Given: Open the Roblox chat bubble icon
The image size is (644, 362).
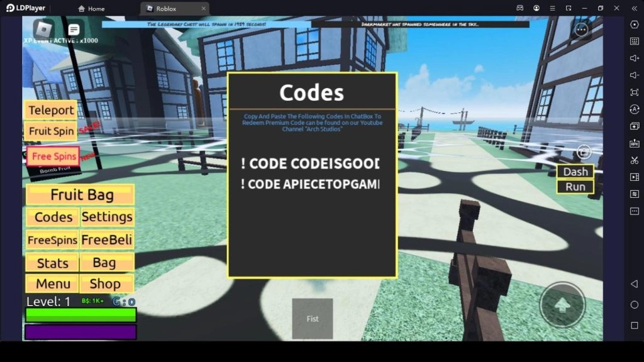Looking at the screenshot, I should click(x=74, y=30).
